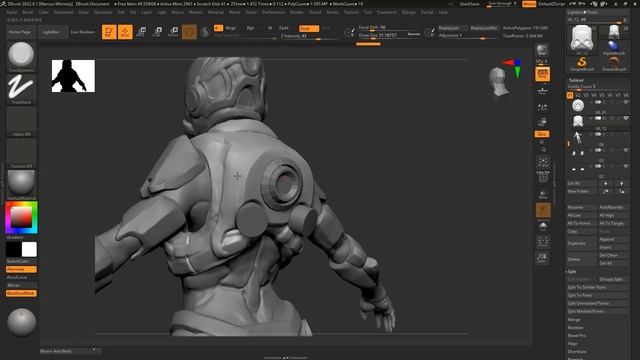
Task: Select the SimpleBrush tool
Action: pyautogui.click(x=582, y=64)
